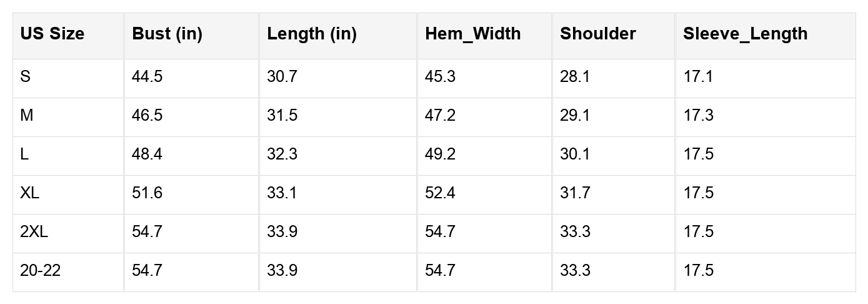Select the "Sleeve_Length" header cell
868x304 pixels.
click(745, 34)
